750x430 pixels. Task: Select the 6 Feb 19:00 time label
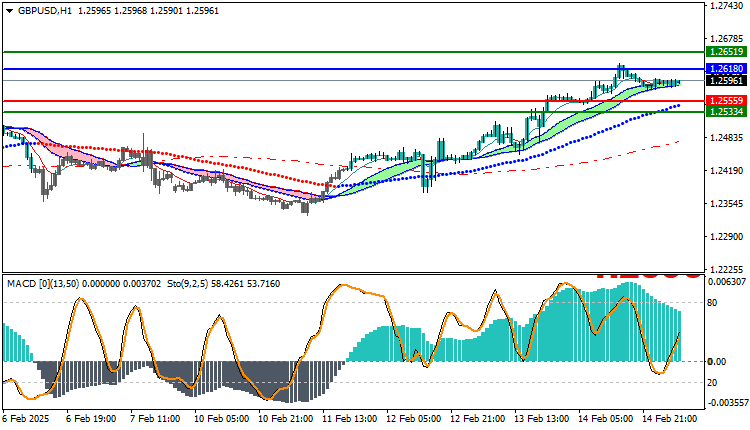[91, 419]
